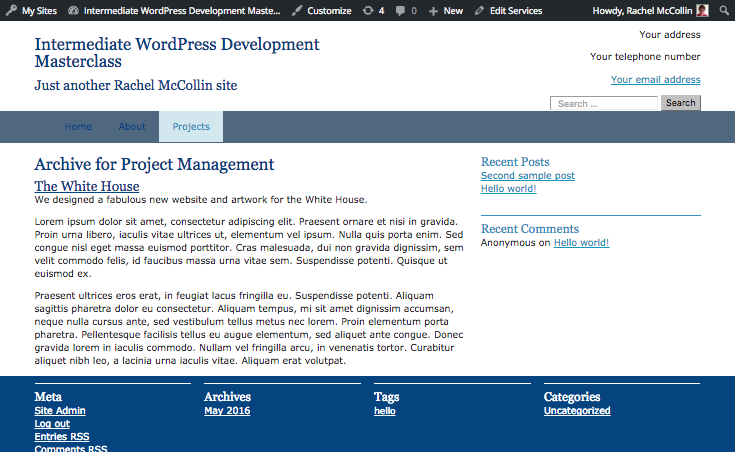
Task: Click the Recent Comments widget heading
Action: (530, 229)
